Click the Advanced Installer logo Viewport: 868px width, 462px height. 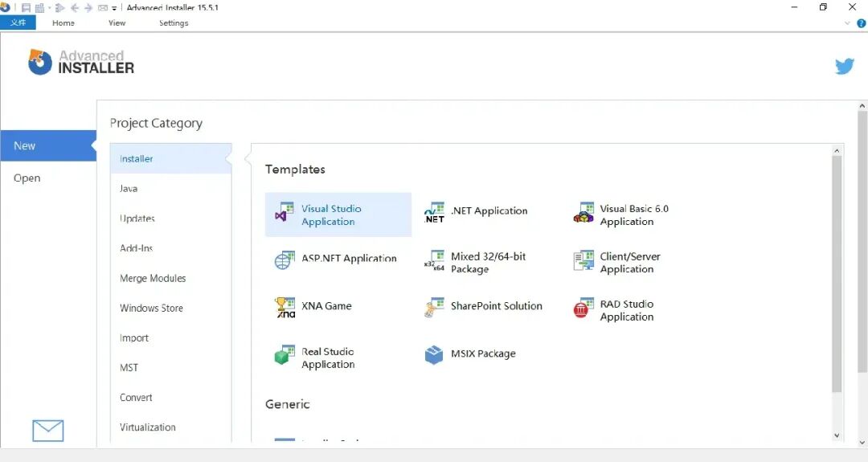[81, 62]
